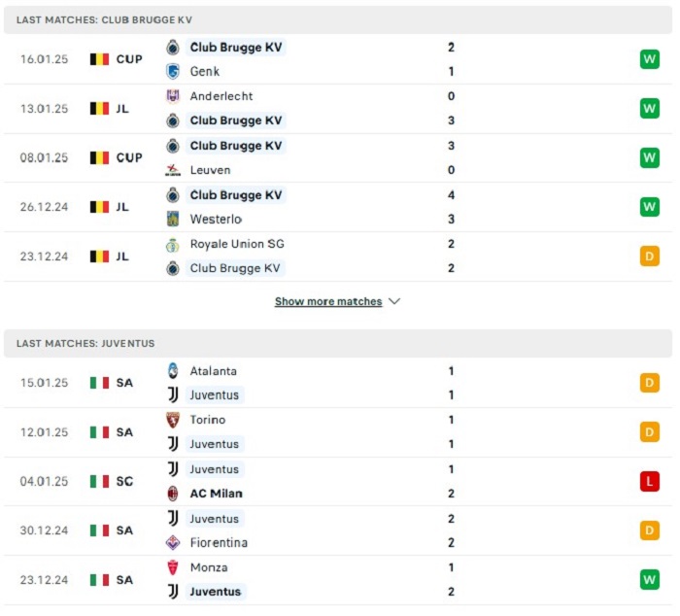Click the orange D badge for Royale Union match

[649, 256]
